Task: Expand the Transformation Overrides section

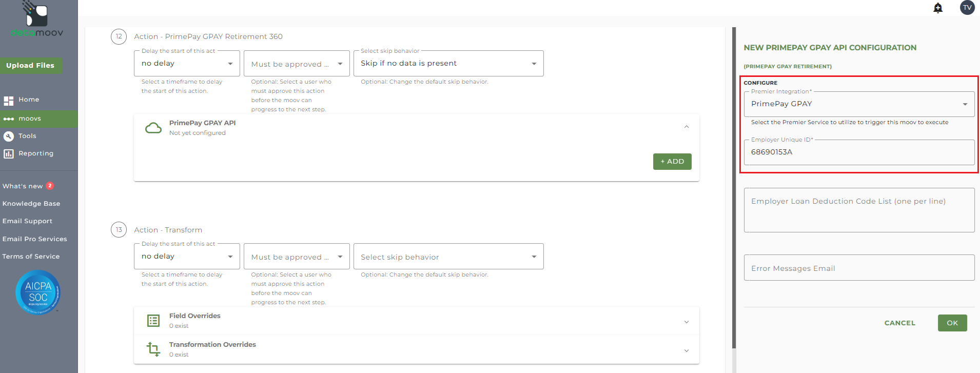Action: (687, 350)
